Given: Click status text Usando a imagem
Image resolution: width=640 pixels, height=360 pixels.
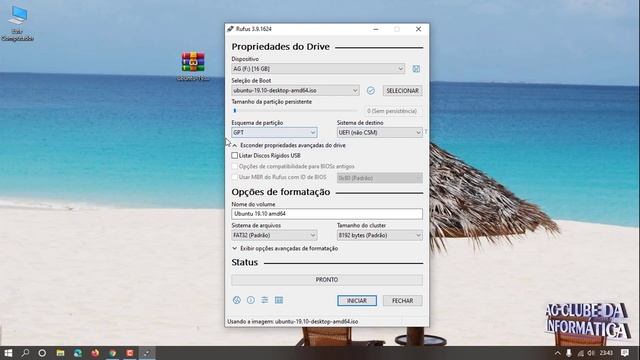Looking at the screenshot, I should click(x=293, y=322).
